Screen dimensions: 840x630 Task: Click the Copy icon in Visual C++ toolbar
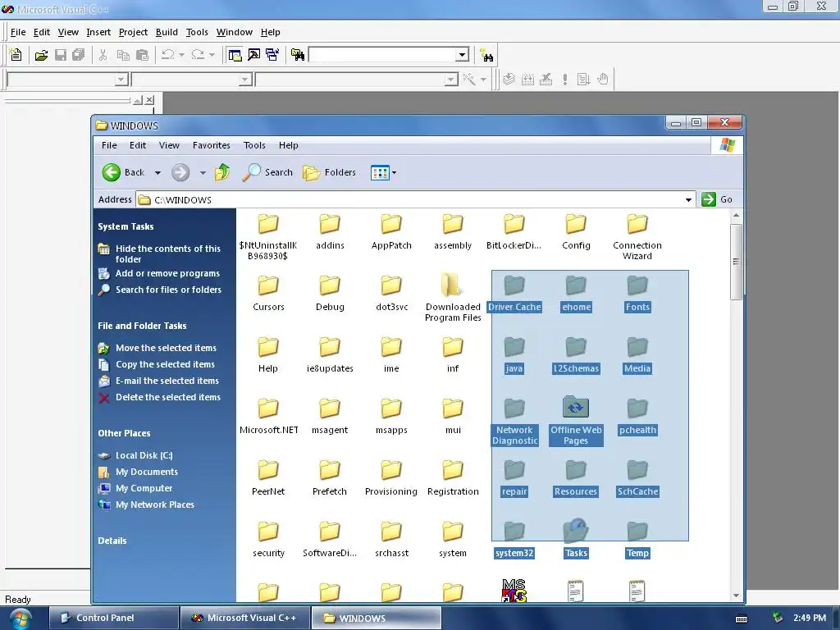[x=123, y=55]
